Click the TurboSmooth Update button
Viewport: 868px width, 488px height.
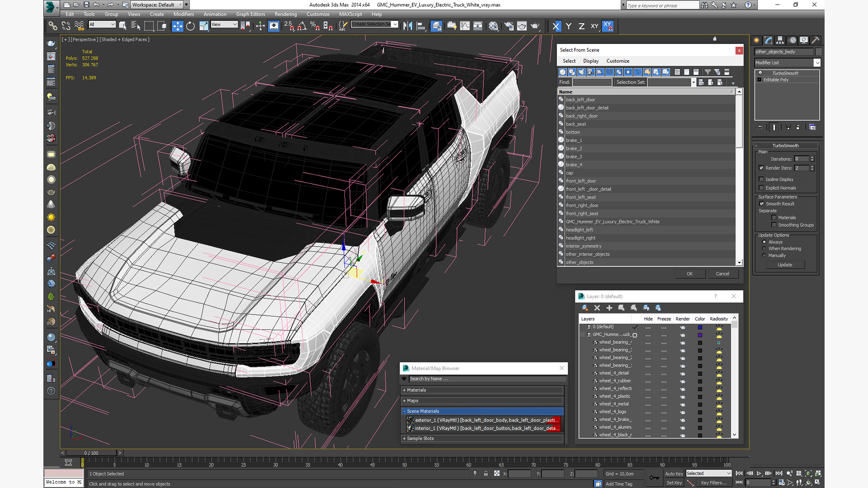pos(785,265)
